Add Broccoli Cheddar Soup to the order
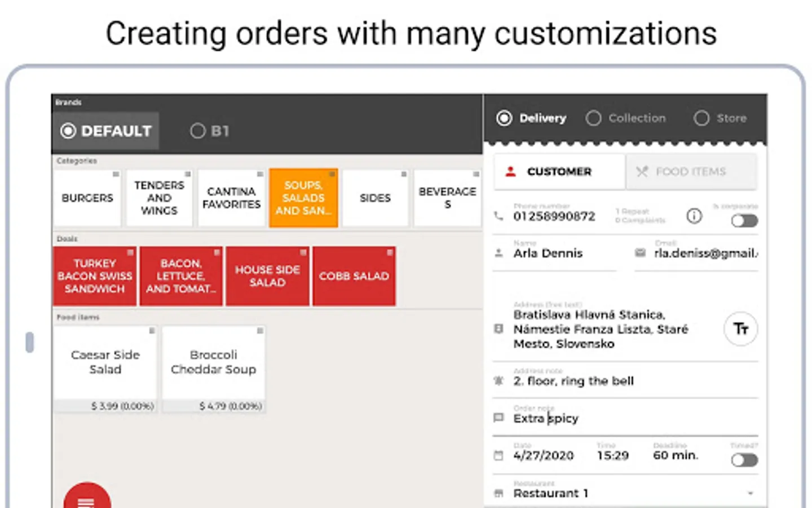 coord(214,369)
